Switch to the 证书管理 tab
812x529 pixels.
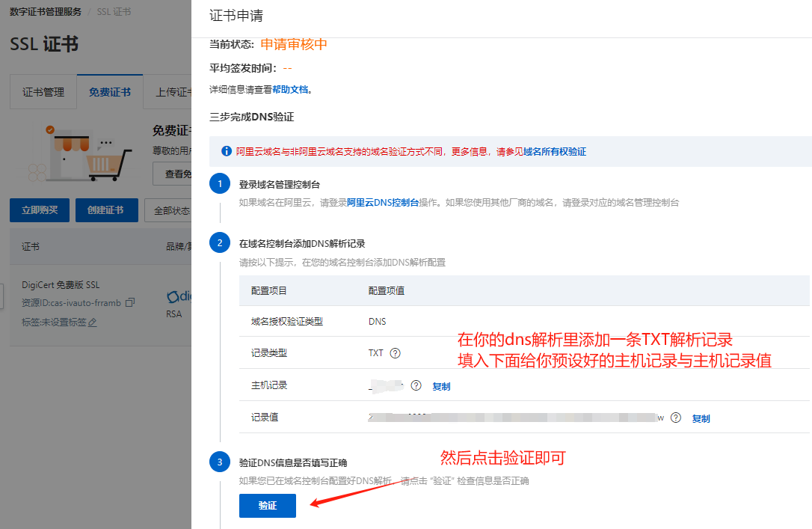(x=43, y=93)
